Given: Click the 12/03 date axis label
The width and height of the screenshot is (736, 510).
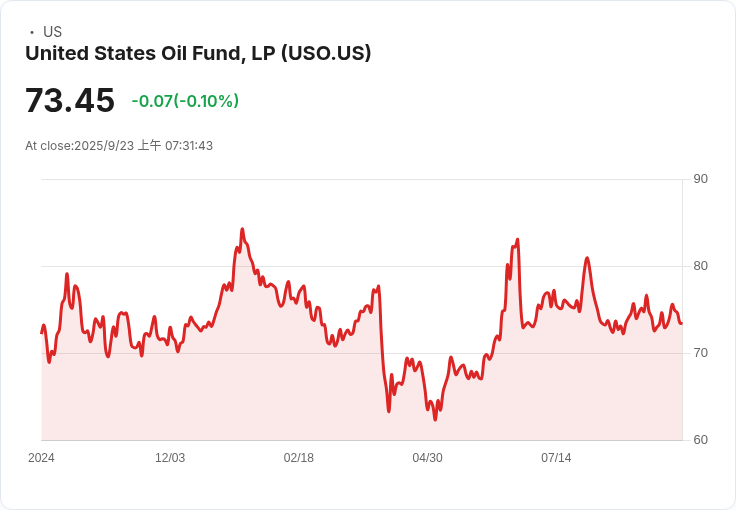Looking at the screenshot, I should click(170, 458).
